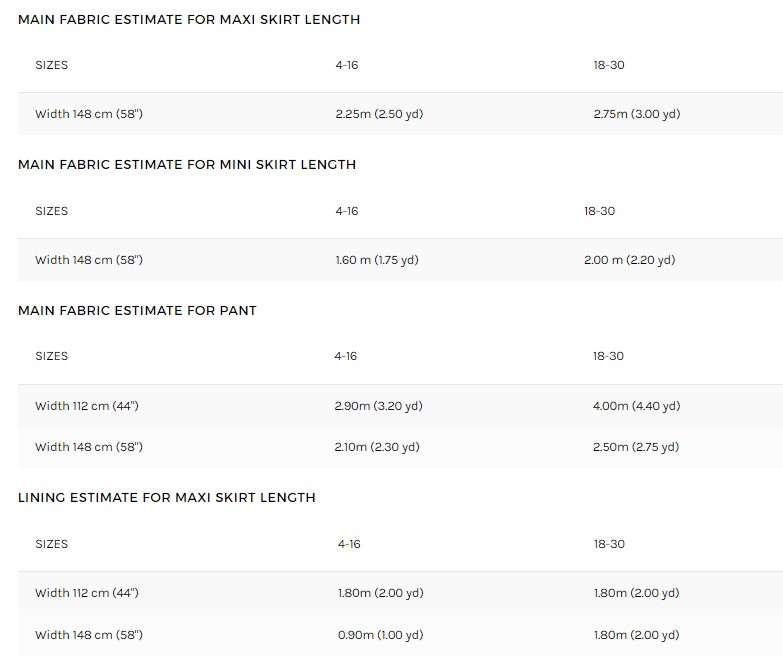
Task: Click the 4-16 column header in maxi skirt fabric table
Action: pos(347,65)
